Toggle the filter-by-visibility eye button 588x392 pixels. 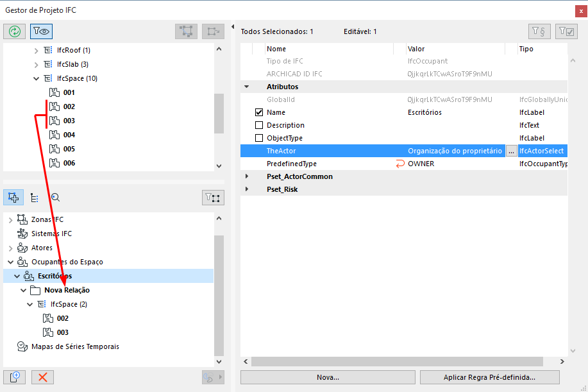(41, 31)
